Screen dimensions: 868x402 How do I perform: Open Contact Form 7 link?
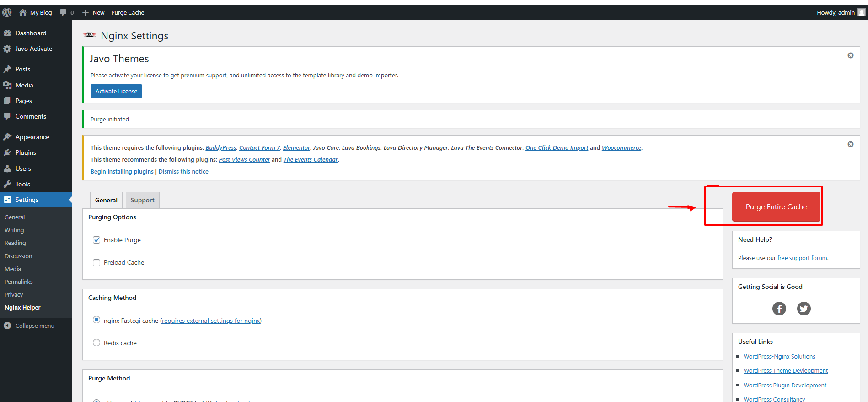(x=260, y=147)
